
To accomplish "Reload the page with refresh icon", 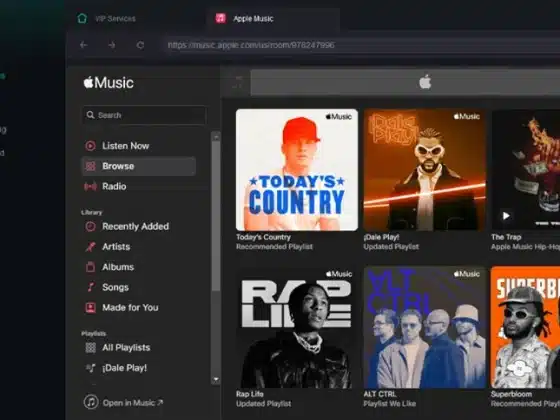I will pos(140,45).
